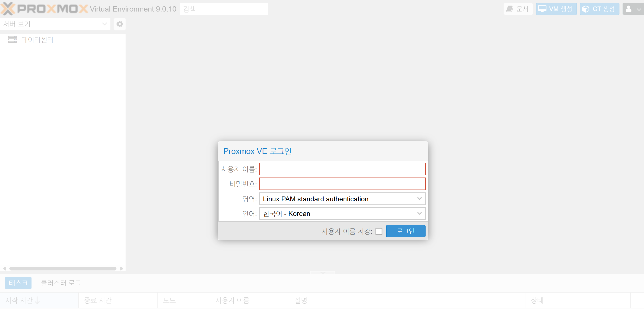The height and width of the screenshot is (313, 644).
Task: Select the 태스크 tab
Action: point(18,283)
